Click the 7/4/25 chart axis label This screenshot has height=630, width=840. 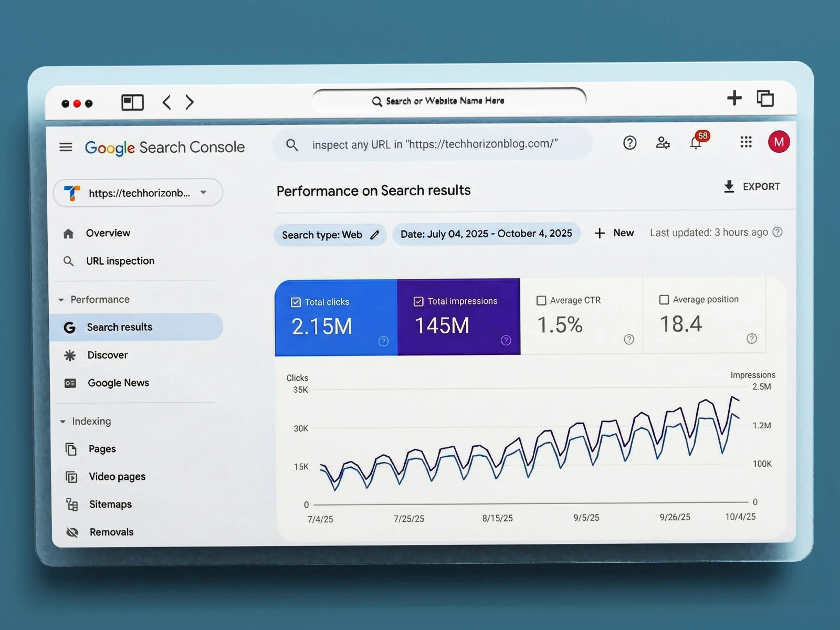click(x=320, y=519)
